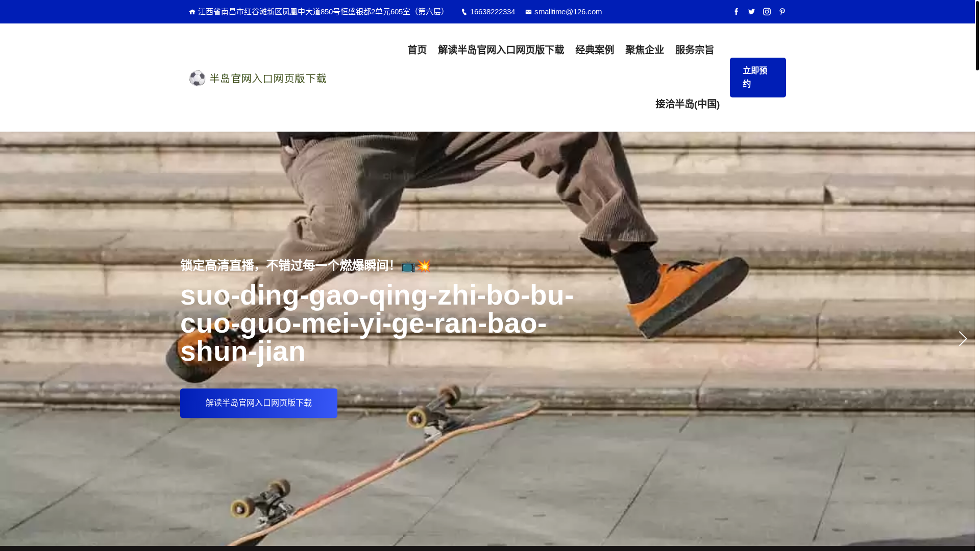Screen dimensions: 980x551
Task: Click the email smalltime@126.com
Action: [568, 12]
